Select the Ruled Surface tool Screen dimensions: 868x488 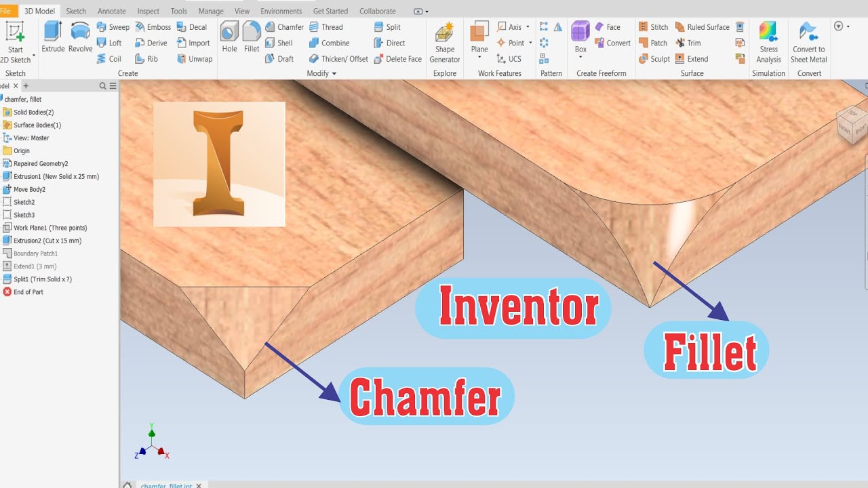tap(702, 27)
